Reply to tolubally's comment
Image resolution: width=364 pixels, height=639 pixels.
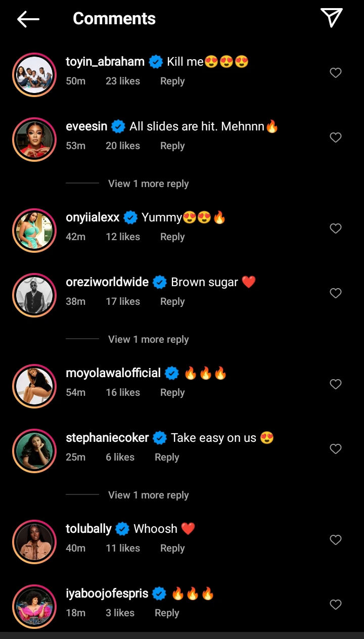tap(172, 549)
